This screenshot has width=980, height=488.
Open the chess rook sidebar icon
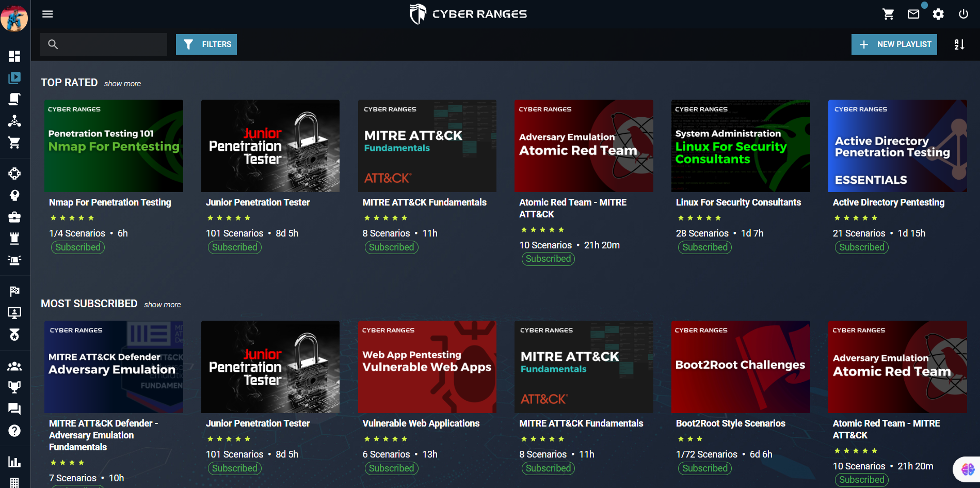[x=14, y=238]
